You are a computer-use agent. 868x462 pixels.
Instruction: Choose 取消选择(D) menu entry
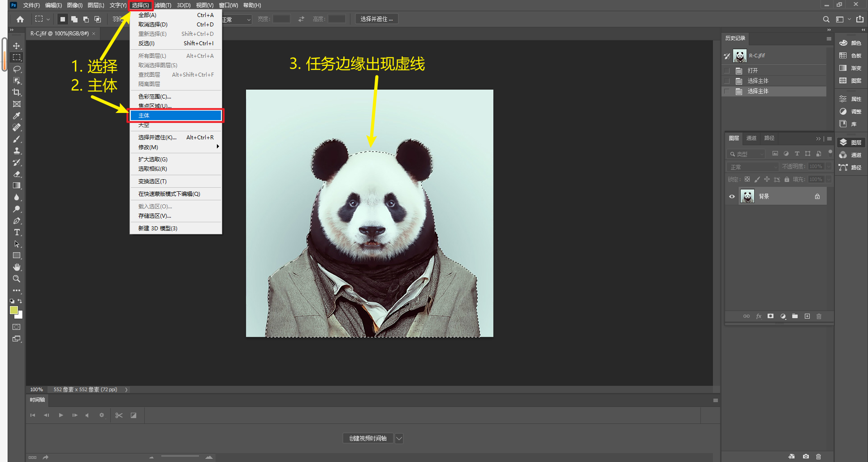coord(176,25)
